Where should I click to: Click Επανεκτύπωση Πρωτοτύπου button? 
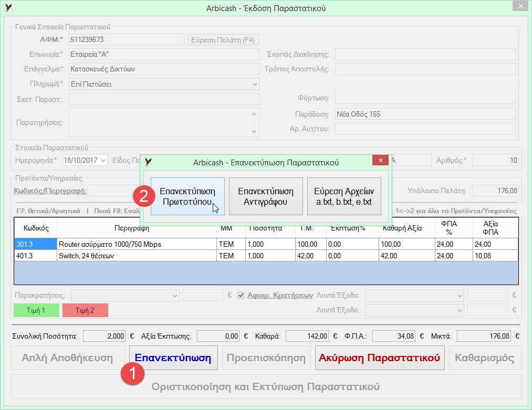pyautogui.click(x=187, y=196)
